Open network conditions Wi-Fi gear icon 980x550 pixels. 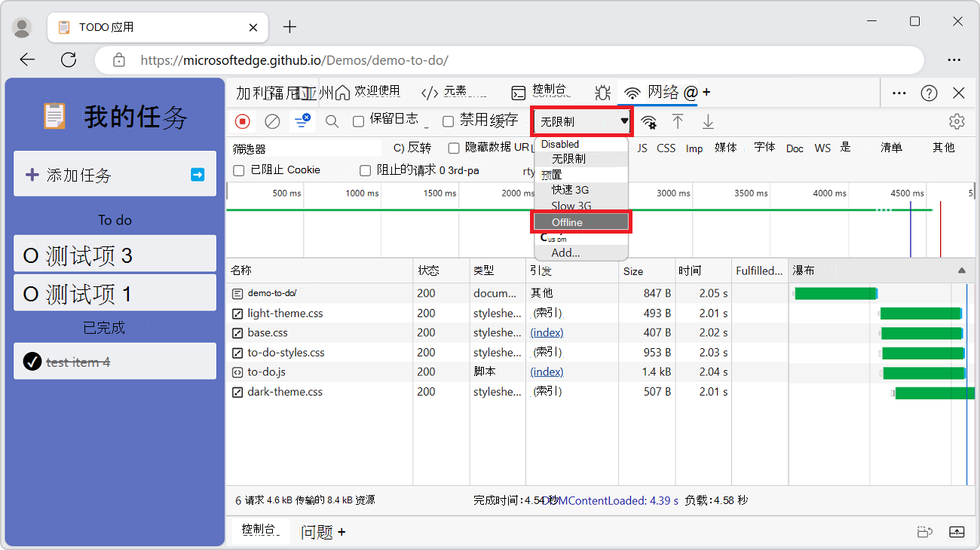click(x=648, y=122)
